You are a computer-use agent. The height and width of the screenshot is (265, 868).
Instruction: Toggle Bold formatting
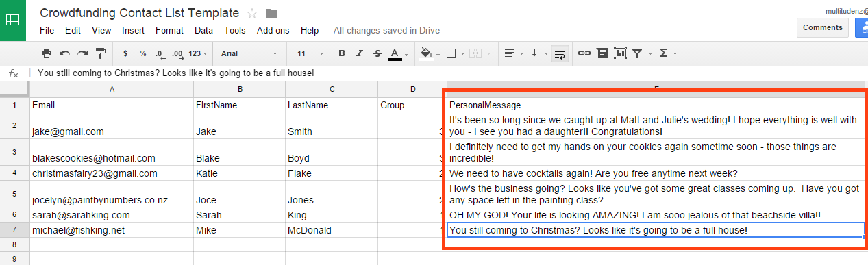tap(342, 53)
